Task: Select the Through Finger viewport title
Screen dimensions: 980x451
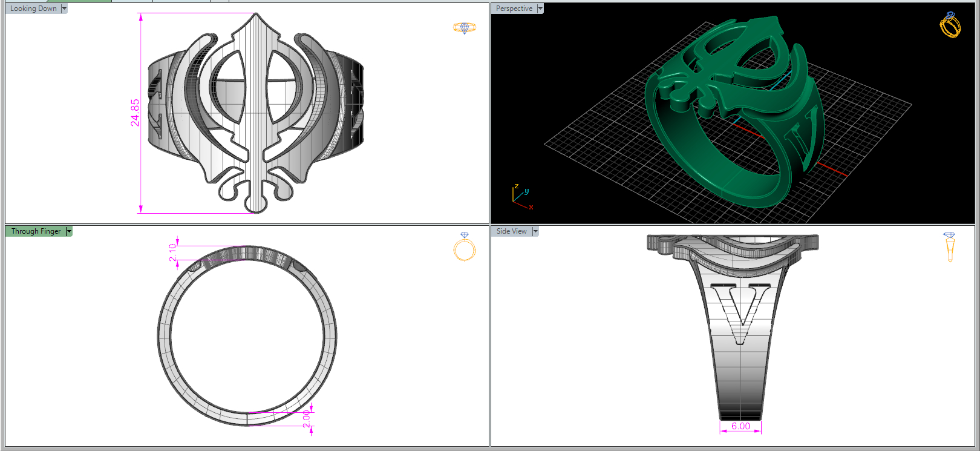Action: 36,231
